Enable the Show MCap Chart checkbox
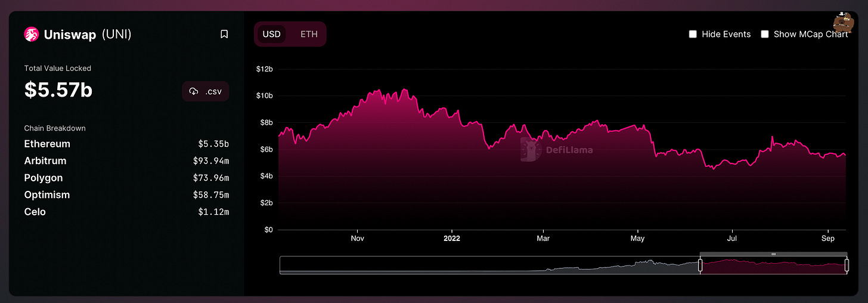Viewport: 868px width, 303px height. [765, 34]
